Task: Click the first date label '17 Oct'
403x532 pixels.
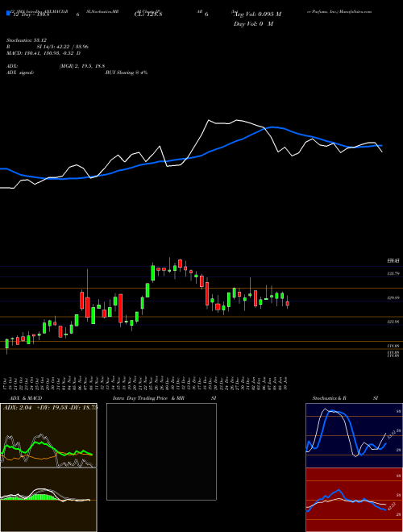Action: pyautogui.click(x=6, y=383)
